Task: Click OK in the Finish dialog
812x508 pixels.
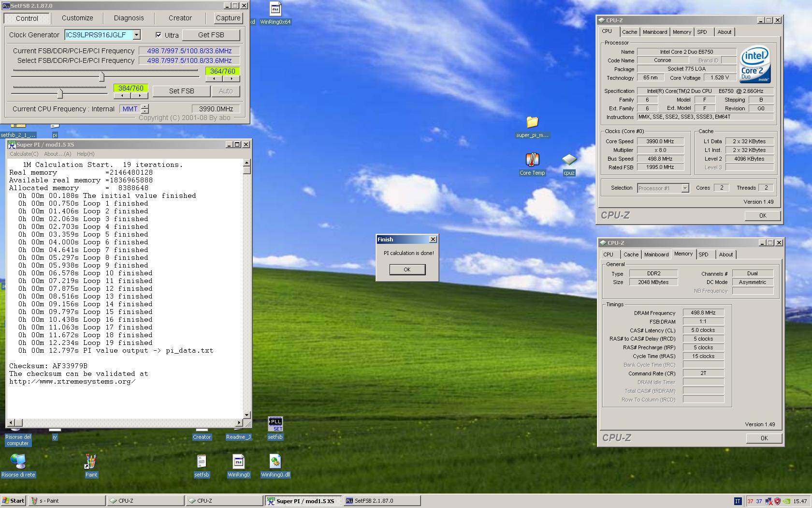Action: point(407,269)
